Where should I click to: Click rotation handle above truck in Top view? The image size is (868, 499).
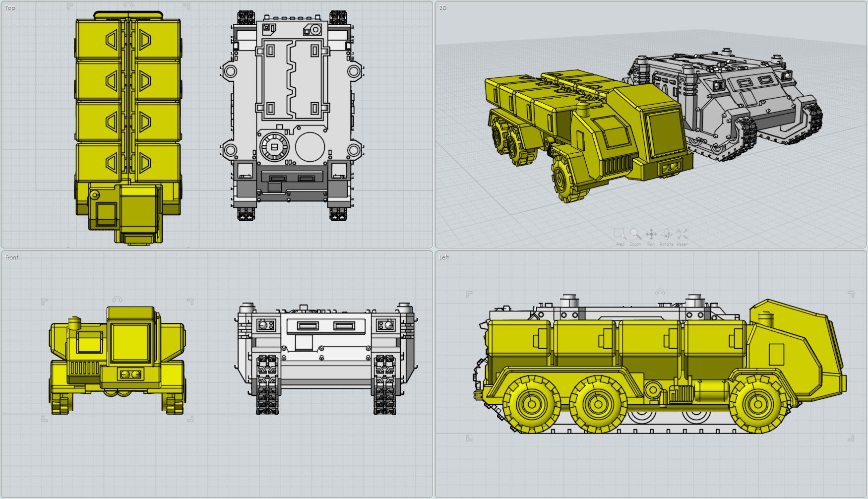click(128, 5)
